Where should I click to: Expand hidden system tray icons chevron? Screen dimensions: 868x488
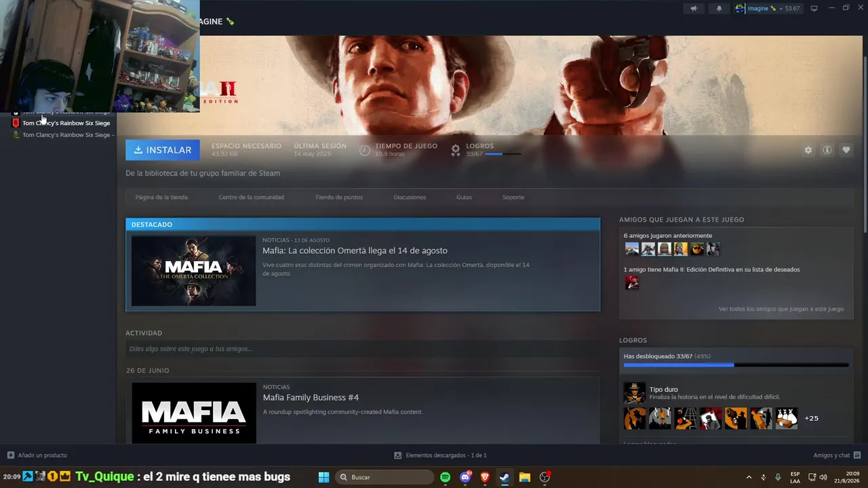[x=749, y=477]
